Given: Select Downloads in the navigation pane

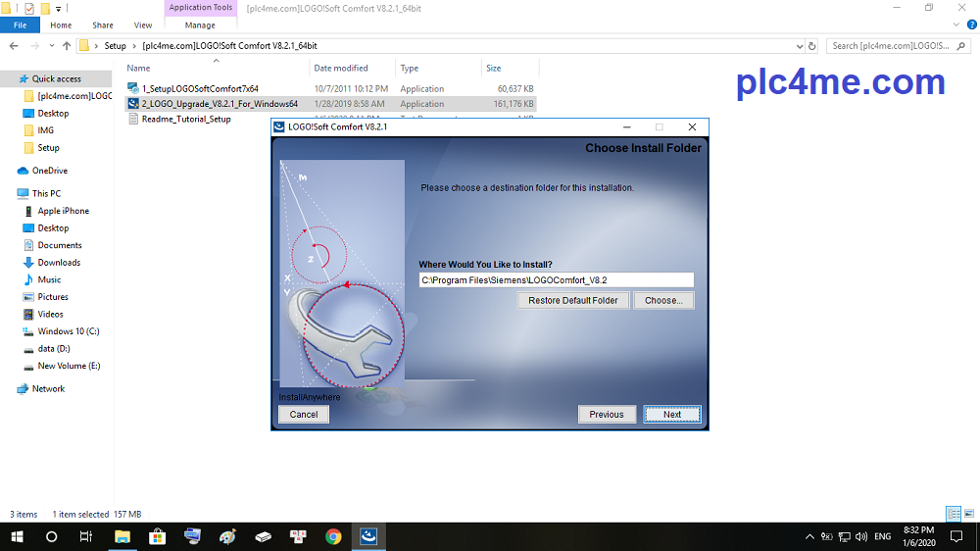Looking at the screenshot, I should (59, 263).
